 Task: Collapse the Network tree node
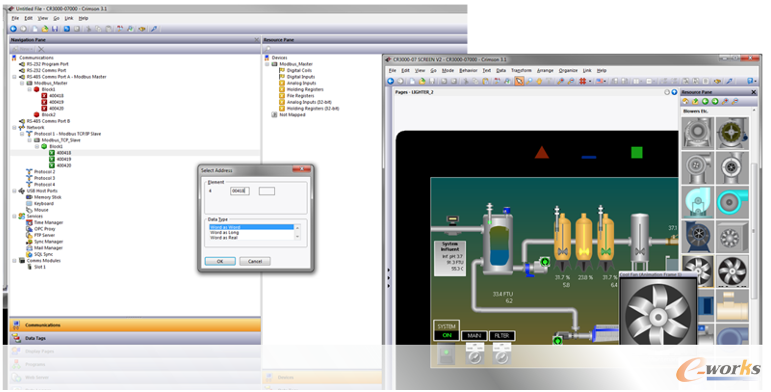click(x=14, y=127)
